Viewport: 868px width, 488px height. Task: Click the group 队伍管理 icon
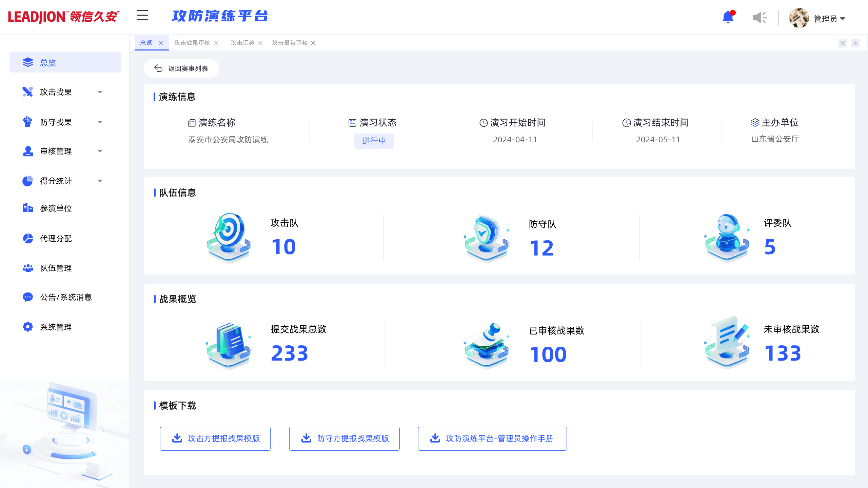point(28,268)
